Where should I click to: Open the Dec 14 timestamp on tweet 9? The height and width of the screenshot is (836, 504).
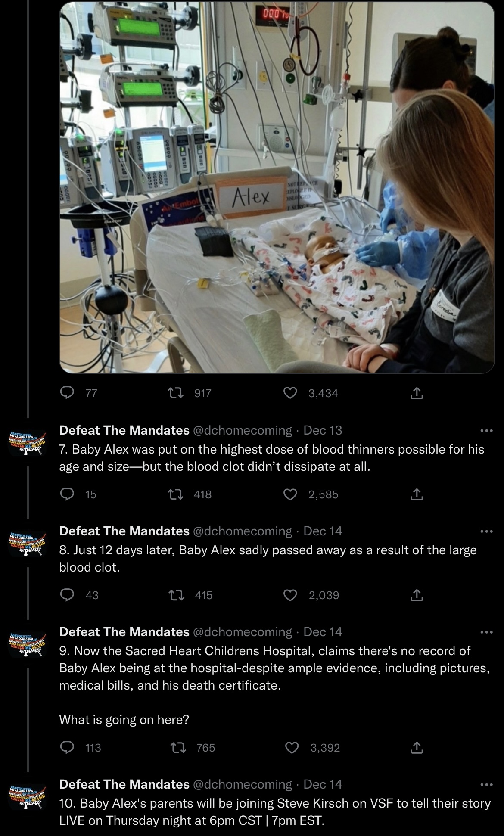(323, 632)
